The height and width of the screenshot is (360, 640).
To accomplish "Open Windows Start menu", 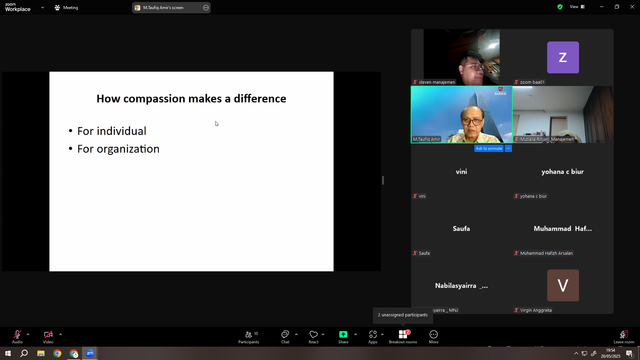I will click(x=8, y=353).
